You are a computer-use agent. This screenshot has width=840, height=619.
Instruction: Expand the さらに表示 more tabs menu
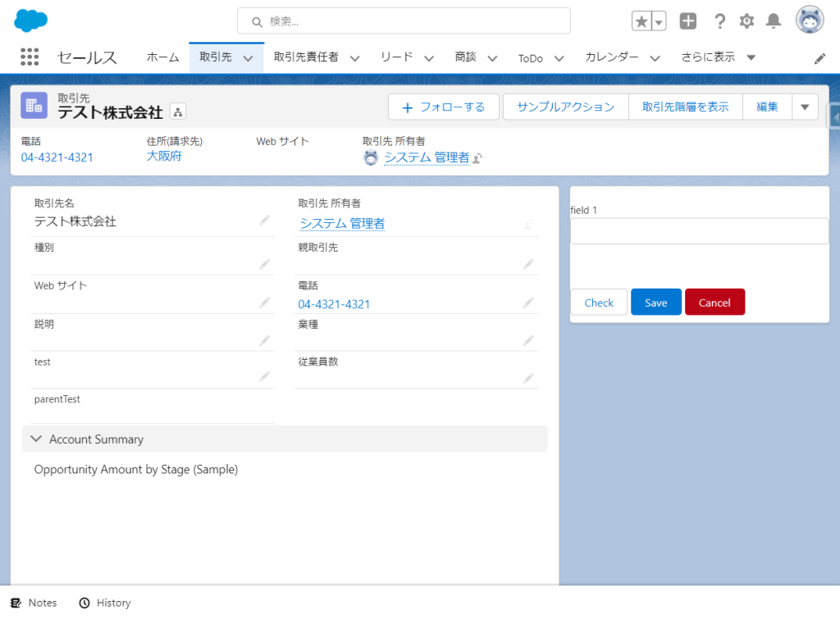[719, 57]
